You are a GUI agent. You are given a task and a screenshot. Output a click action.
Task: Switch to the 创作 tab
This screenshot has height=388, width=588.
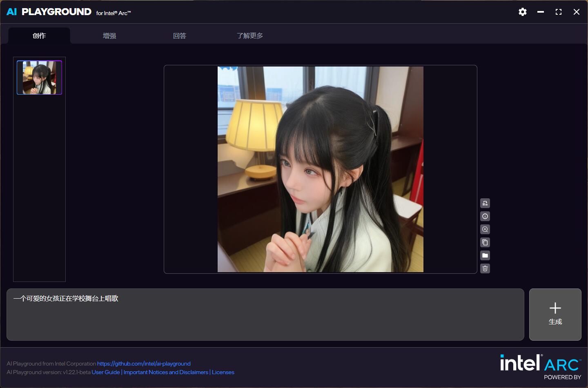[39, 36]
